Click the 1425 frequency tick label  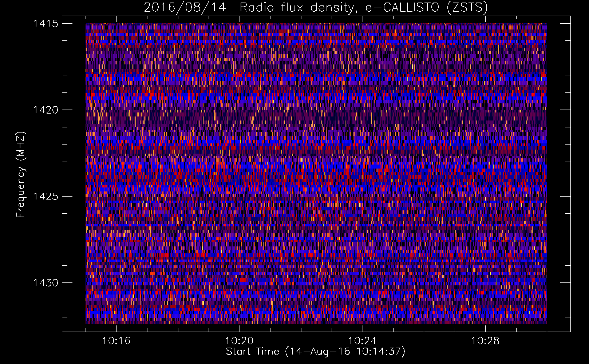[x=46, y=197]
